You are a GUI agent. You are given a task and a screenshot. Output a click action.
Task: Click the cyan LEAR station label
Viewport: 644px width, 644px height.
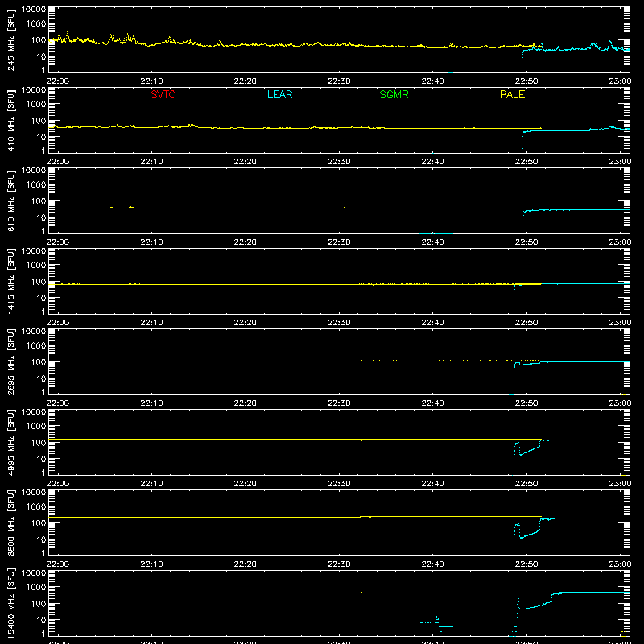[279, 94]
